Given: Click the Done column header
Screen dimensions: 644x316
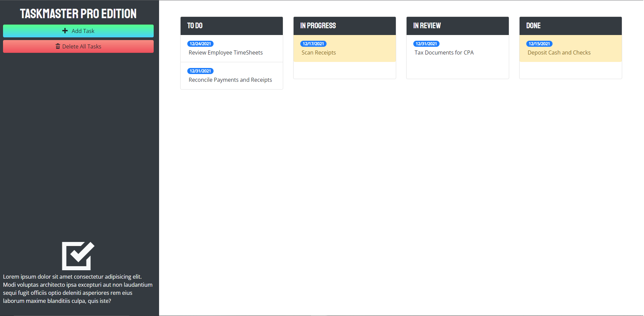Looking at the screenshot, I should click(x=533, y=26).
